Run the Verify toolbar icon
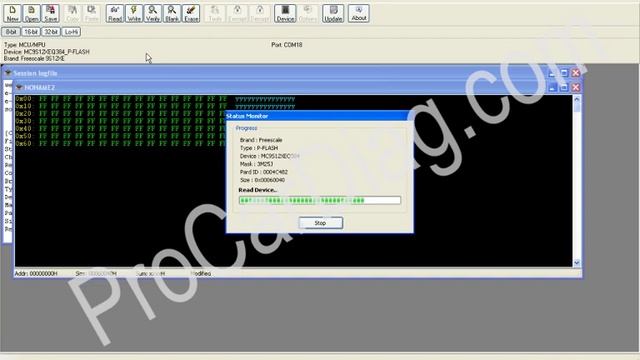Screen dimensions: 640x360 [153, 13]
